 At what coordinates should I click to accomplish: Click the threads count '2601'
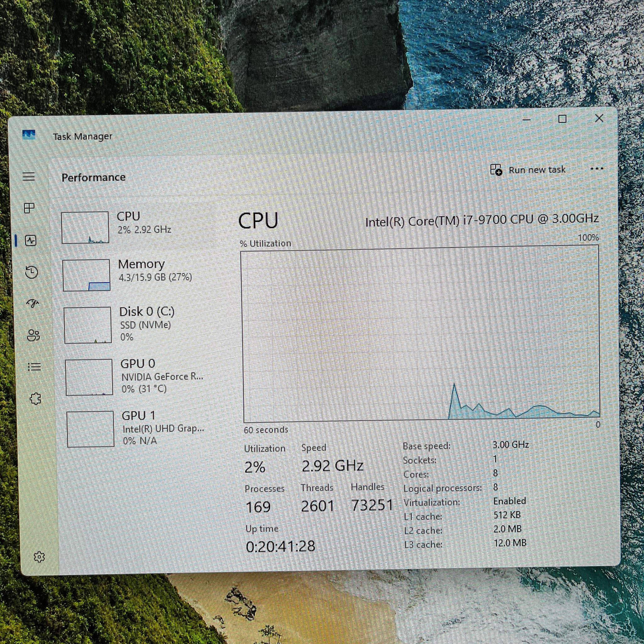[x=317, y=506]
